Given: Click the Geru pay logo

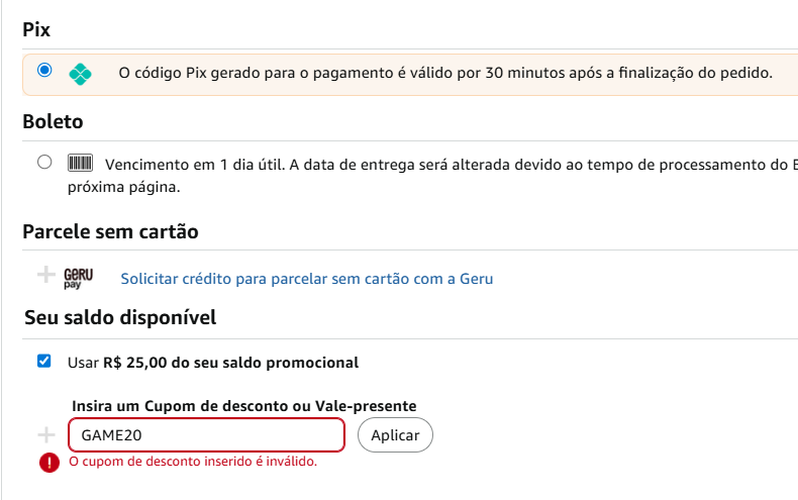Looking at the screenshot, I should click(x=78, y=277).
